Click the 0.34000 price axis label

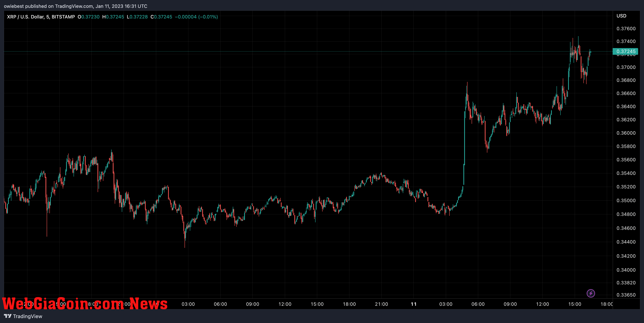(x=626, y=270)
